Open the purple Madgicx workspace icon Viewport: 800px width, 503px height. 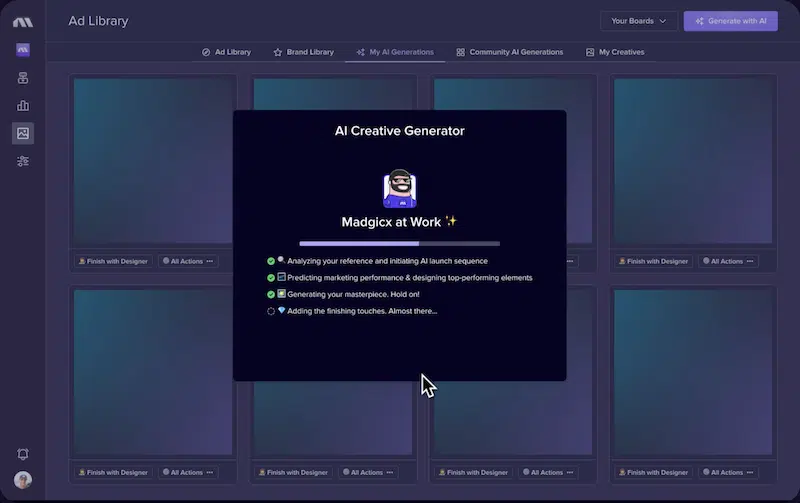(x=23, y=49)
